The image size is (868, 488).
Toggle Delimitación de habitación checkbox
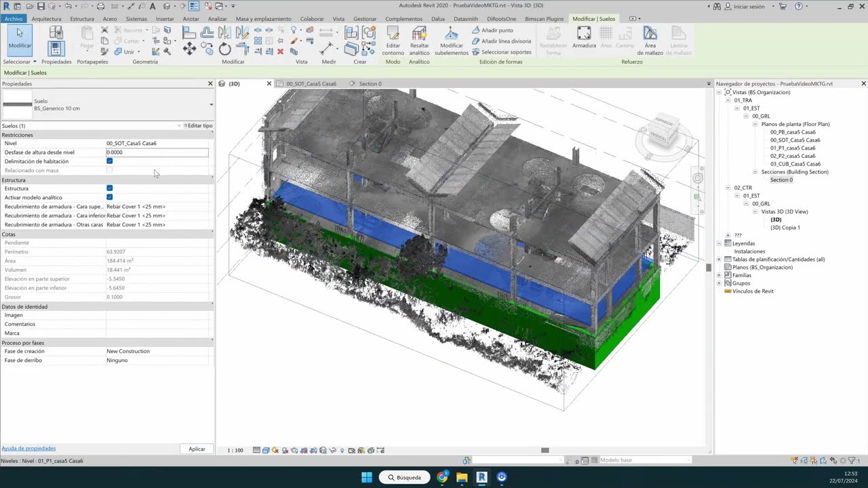pos(109,161)
